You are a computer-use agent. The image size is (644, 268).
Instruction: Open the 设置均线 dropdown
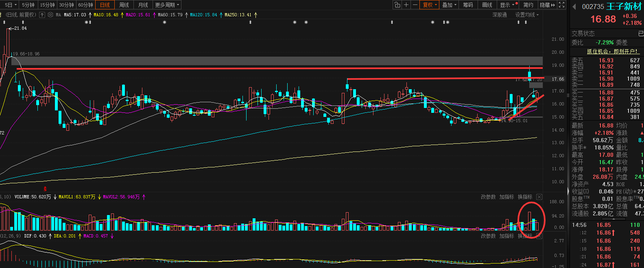pos(527,15)
